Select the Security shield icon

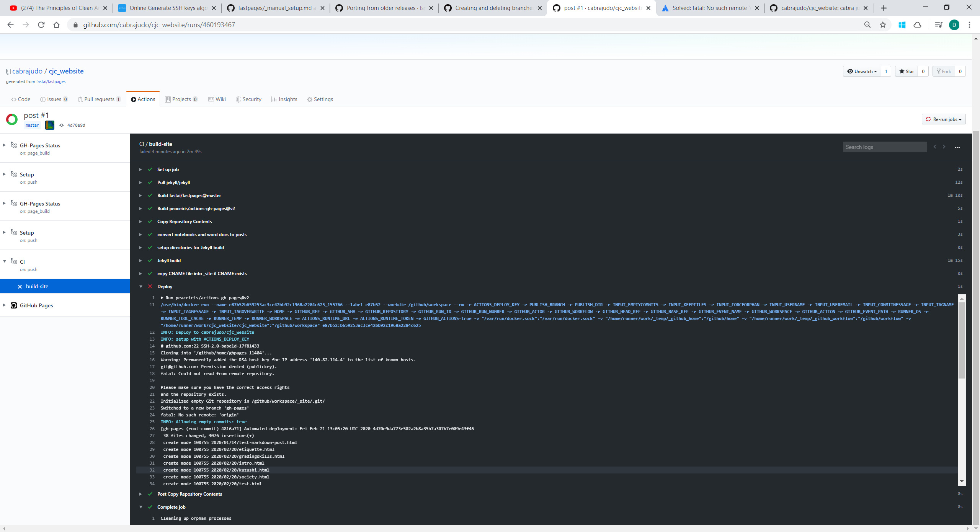[238, 99]
